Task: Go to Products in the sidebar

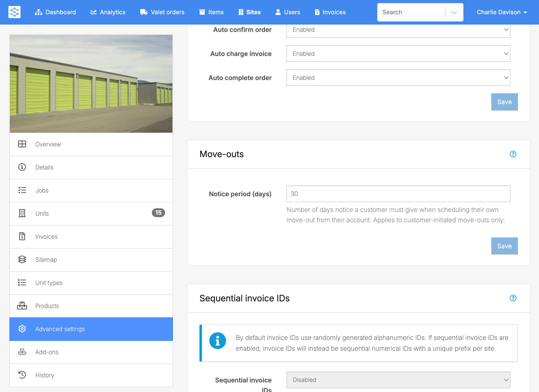Action: [x=91, y=306]
